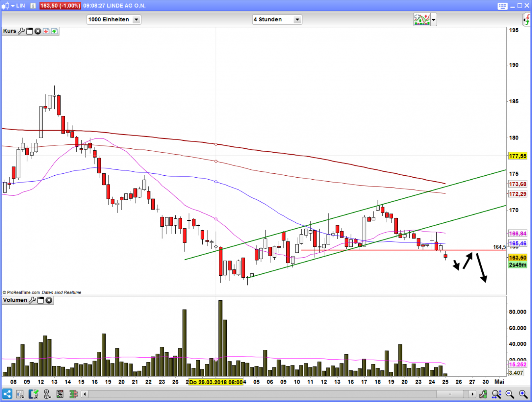The height and width of the screenshot is (402, 532).
Task: Expand the 1000 Einheiten dropdown
Action: (x=136, y=19)
